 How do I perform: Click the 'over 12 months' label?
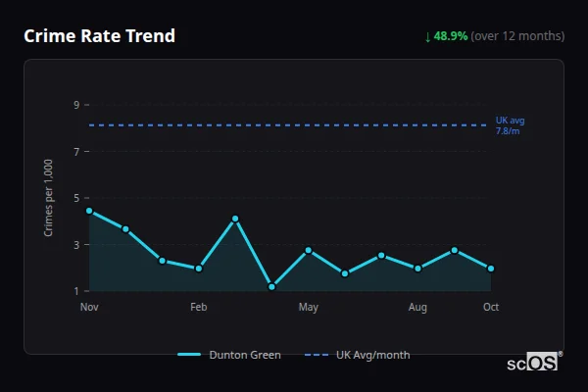click(x=517, y=36)
